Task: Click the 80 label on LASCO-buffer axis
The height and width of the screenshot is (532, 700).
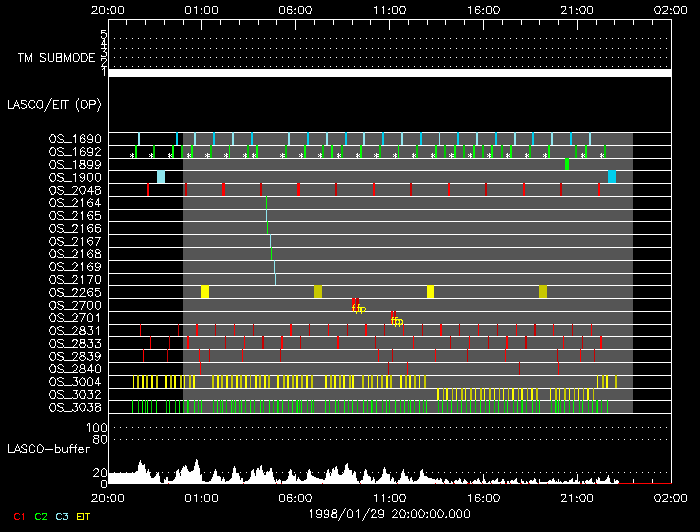Action: 100,440
